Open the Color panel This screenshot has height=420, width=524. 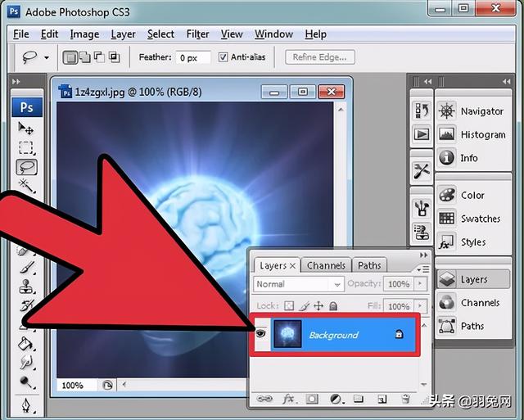point(473,195)
